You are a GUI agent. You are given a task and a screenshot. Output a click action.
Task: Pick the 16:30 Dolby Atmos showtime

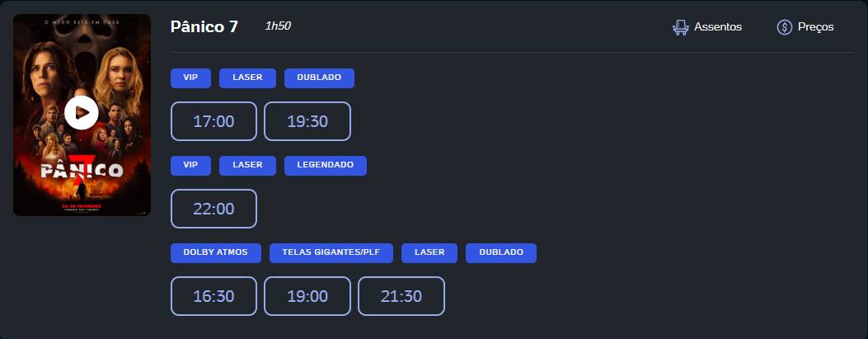(x=213, y=296)
